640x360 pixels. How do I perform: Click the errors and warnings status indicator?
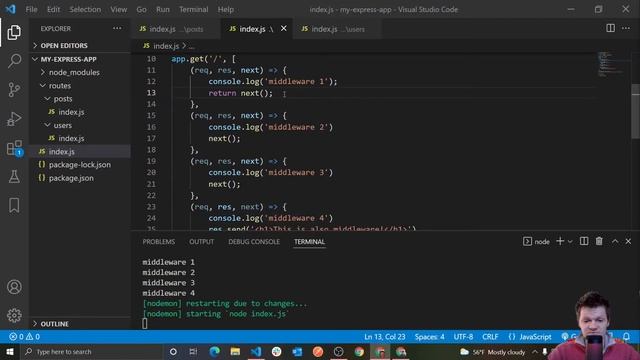[24, 337]
